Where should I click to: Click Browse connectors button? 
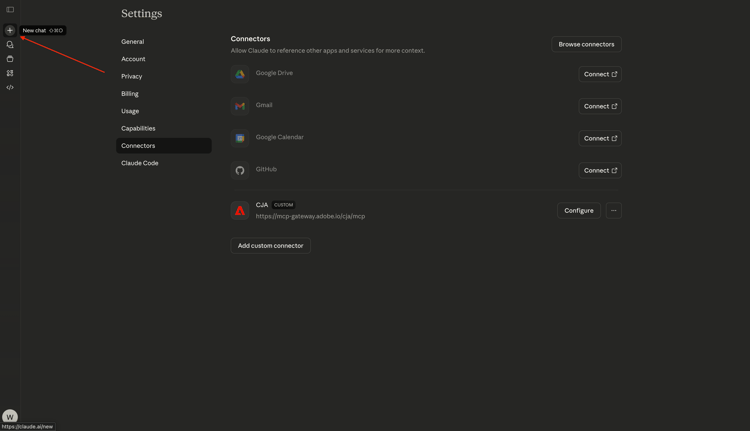586,44
